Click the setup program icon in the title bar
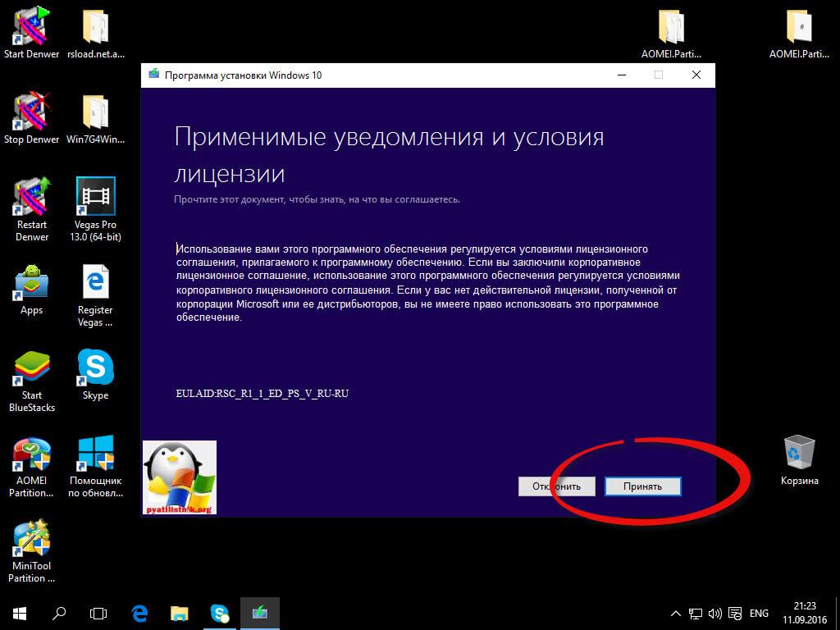 [153, 75]
